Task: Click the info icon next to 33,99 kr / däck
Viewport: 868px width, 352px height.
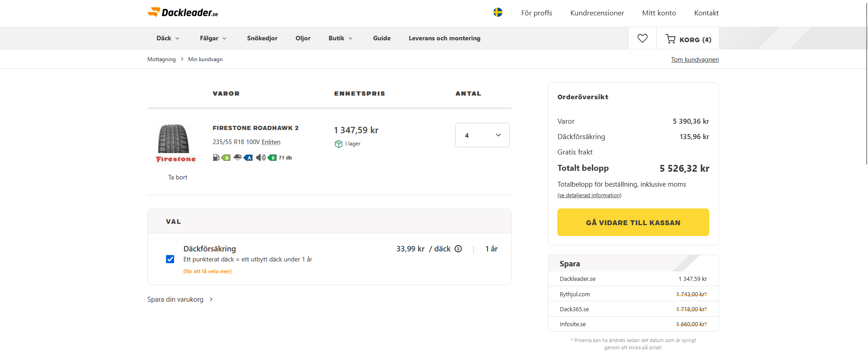Action: 458,249
